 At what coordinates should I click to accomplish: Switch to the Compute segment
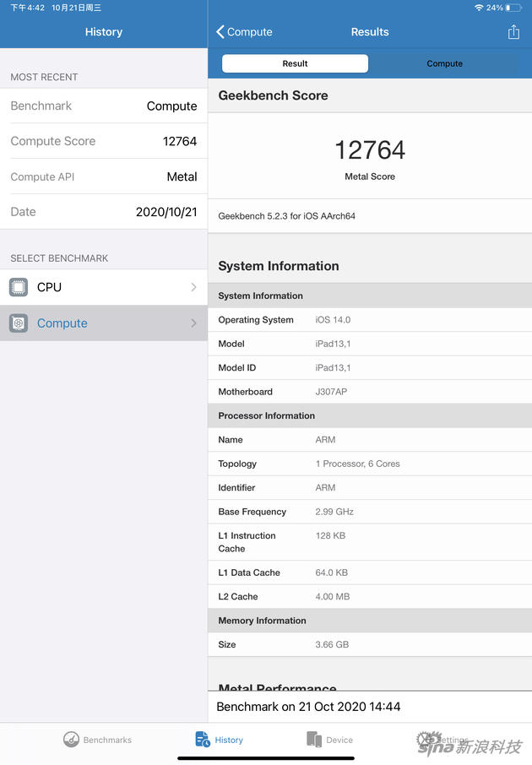[x=444, y=63]
